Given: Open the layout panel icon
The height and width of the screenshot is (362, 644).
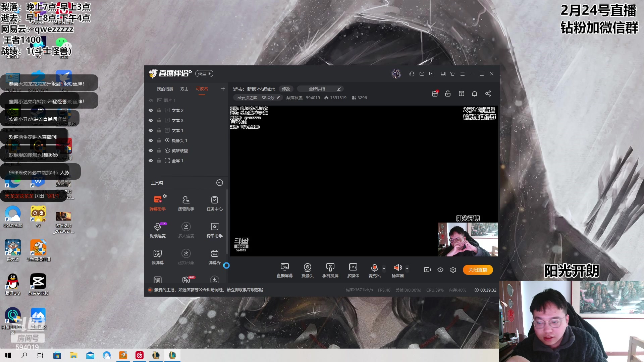Looking at the screenshot, I should pyautogui.click(x=461, y=94).
